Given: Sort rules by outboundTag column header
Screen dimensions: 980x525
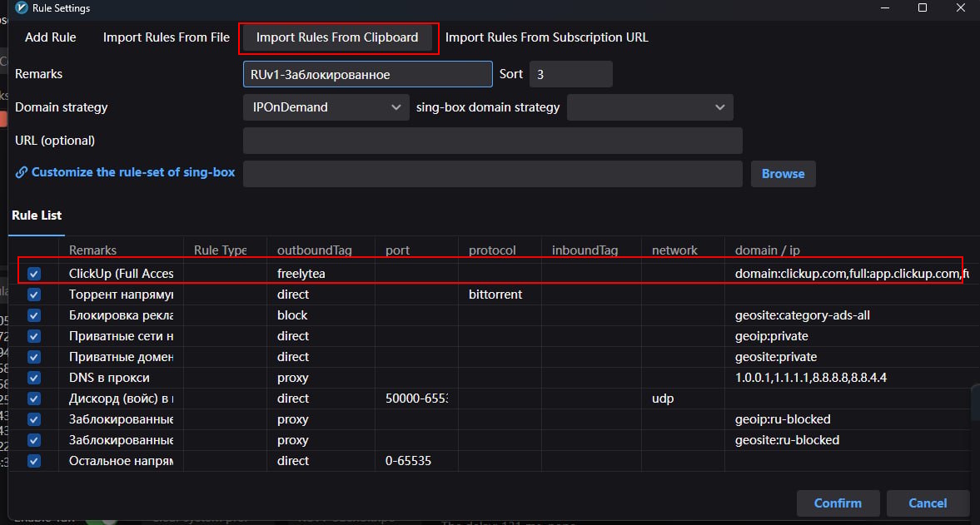Looking at the screenshot, I should point(315,250).
